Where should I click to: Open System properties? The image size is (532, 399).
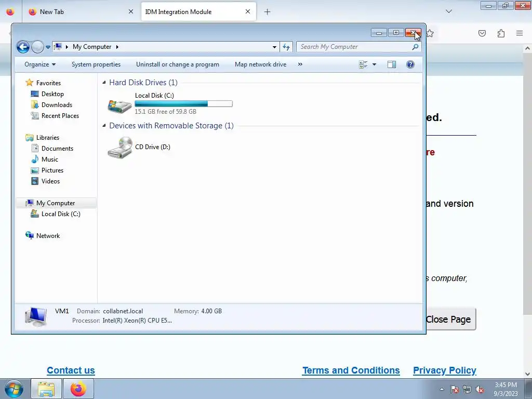pyautogui.click(x=96, y=64)
